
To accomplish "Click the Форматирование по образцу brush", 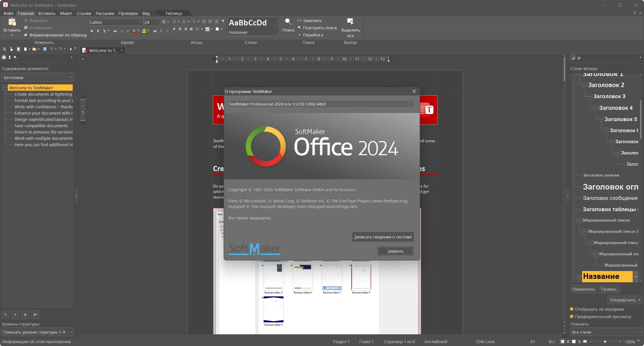I will click(26, 35).
